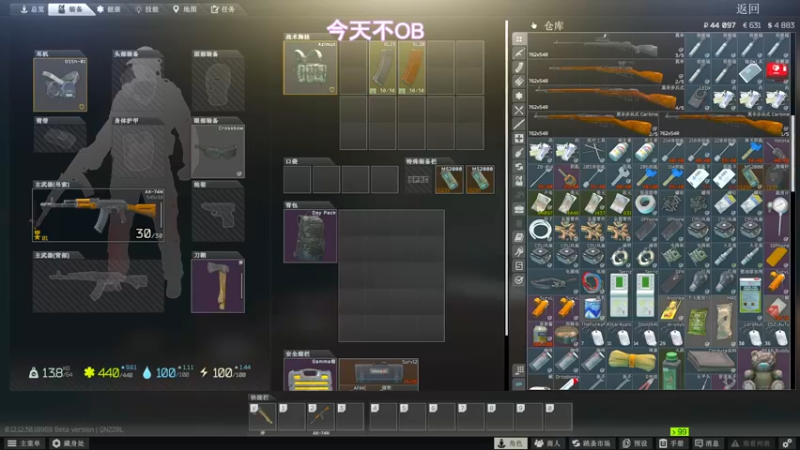Viewport: 800px width, 450px height.
Task: Click dollar balance '4 883'
Action: click(x=781, y=25)
